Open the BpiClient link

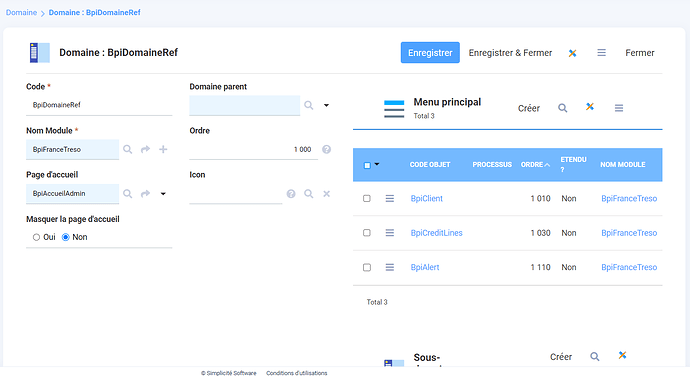[x=426, y=199]
